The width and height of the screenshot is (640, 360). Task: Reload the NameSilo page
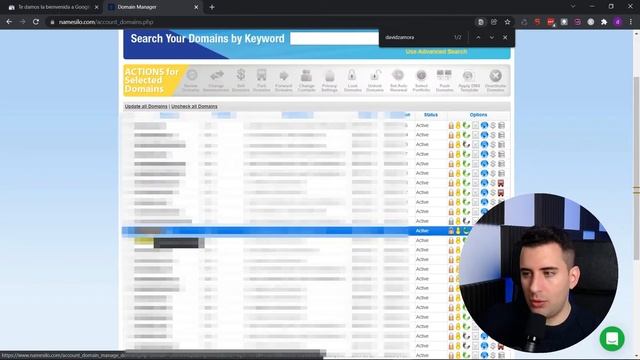point(36,22)
